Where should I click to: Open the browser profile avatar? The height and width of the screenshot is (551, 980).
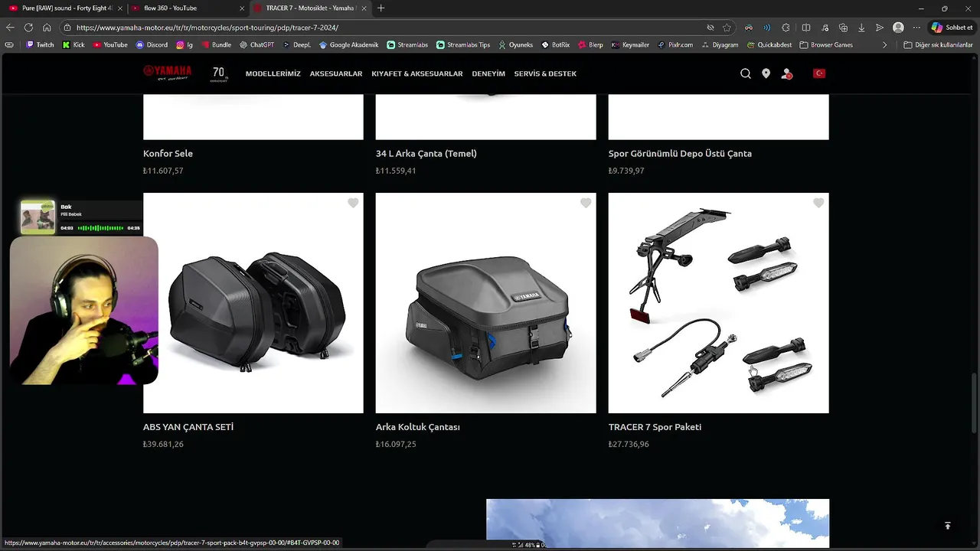tap(898, 28)
